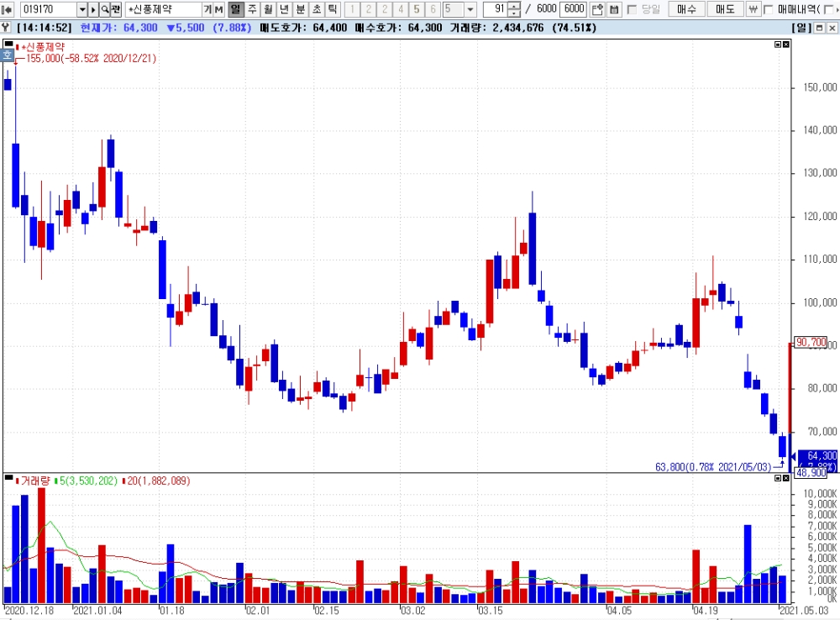Image resolution: width=840 pixels, height=620 pixels.
Task: Click the 매도 sell button
Action: tap(725, 9)
